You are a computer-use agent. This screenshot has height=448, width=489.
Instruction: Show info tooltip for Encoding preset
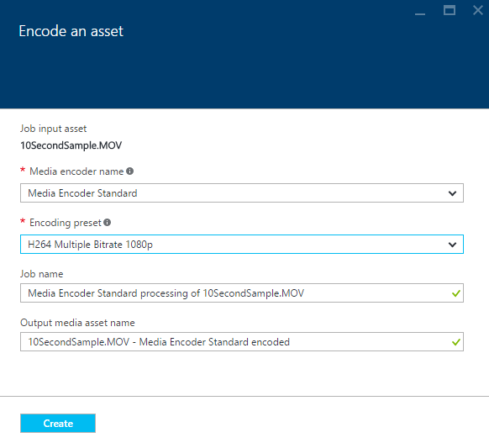(107, 223)
